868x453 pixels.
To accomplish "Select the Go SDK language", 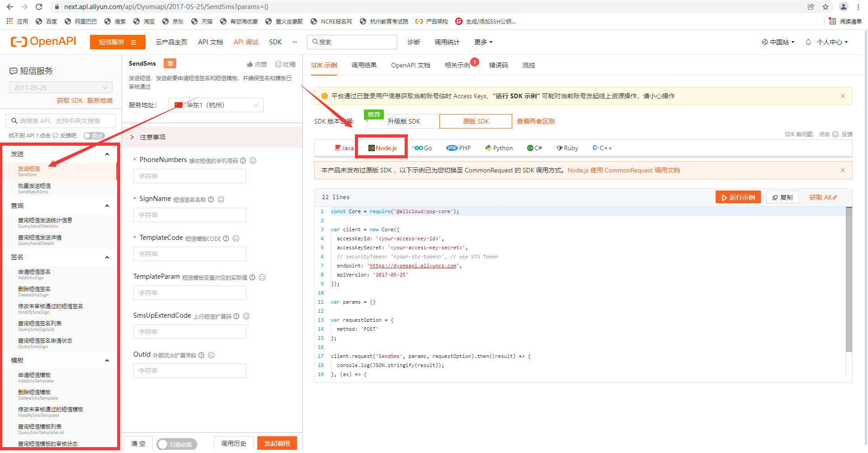I will tap(422, 148).
